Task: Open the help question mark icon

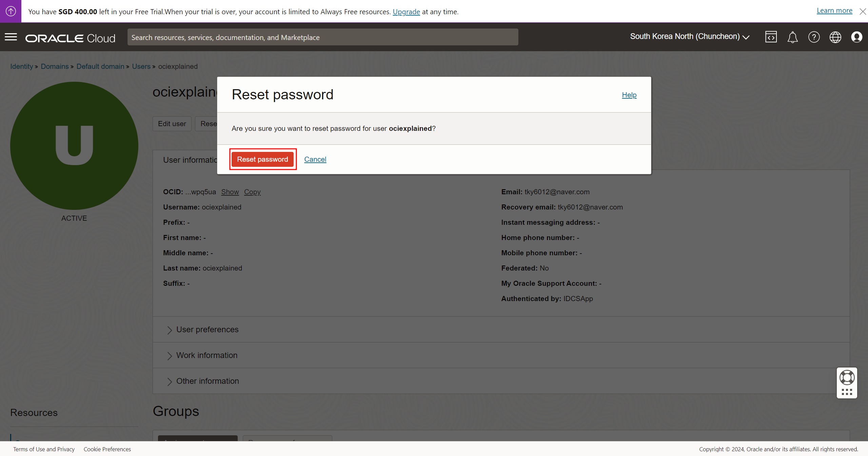Action: pyautogui.click(x=814, y=37)
